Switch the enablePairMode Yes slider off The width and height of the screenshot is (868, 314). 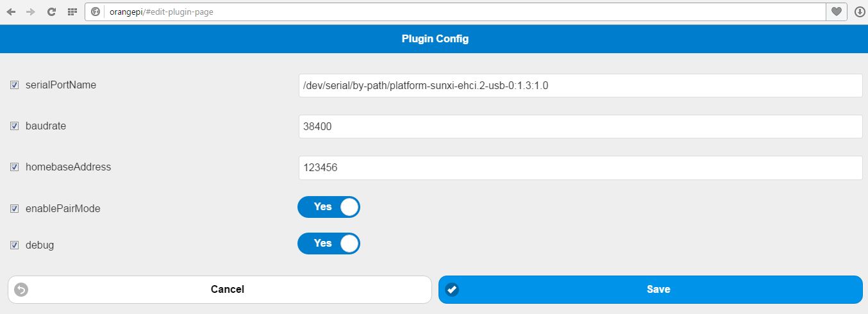329,207
